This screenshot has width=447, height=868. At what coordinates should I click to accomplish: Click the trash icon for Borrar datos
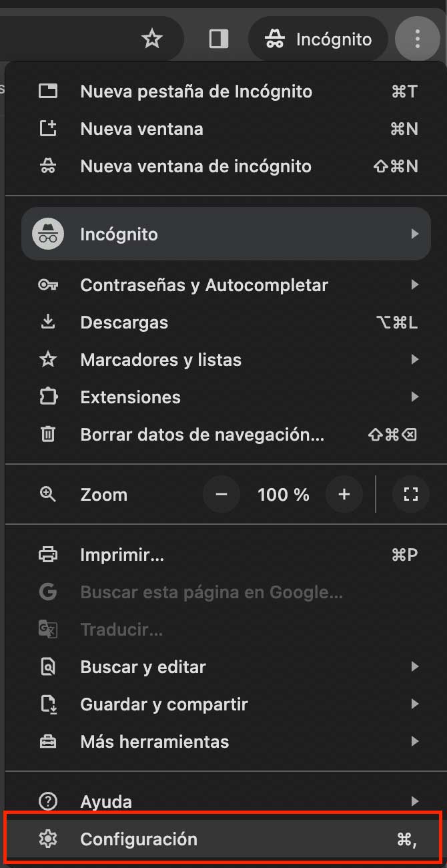click(x=48, y=434)
